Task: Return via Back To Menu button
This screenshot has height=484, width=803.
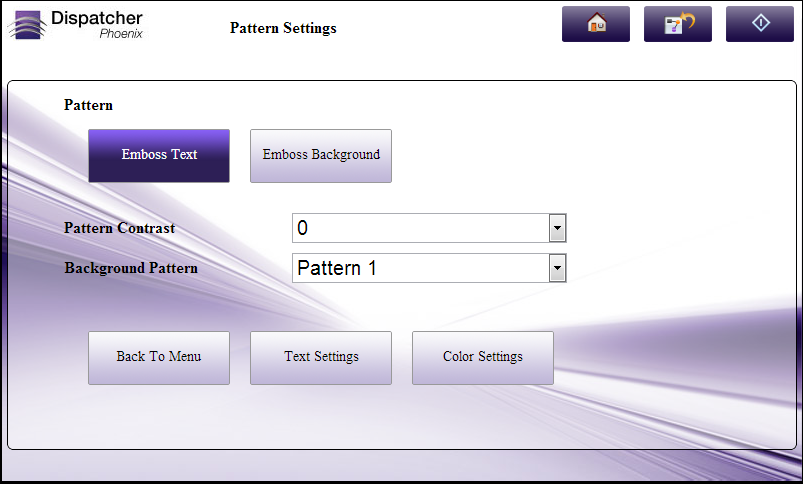Action: (159, 358)
